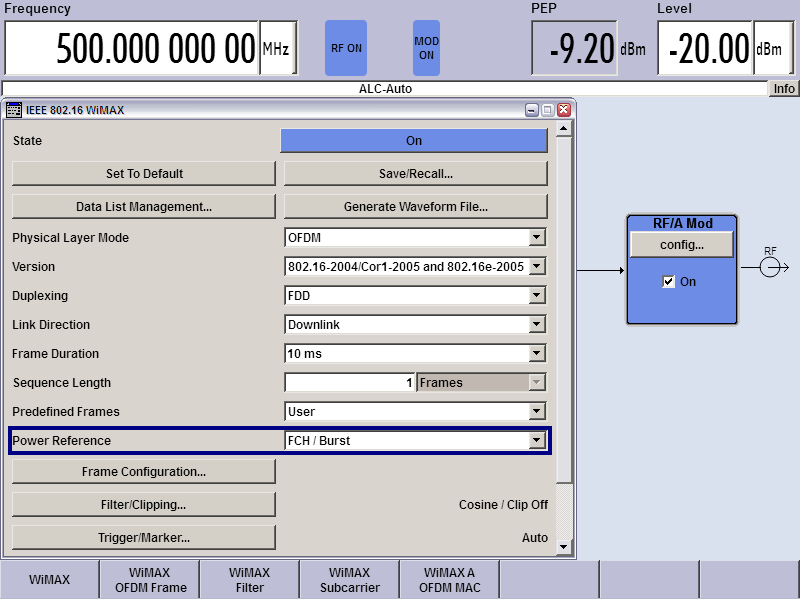The image size is (800, 600).
Task: Open the Filter/Clipping settings
Action: [x=144, y=505]
